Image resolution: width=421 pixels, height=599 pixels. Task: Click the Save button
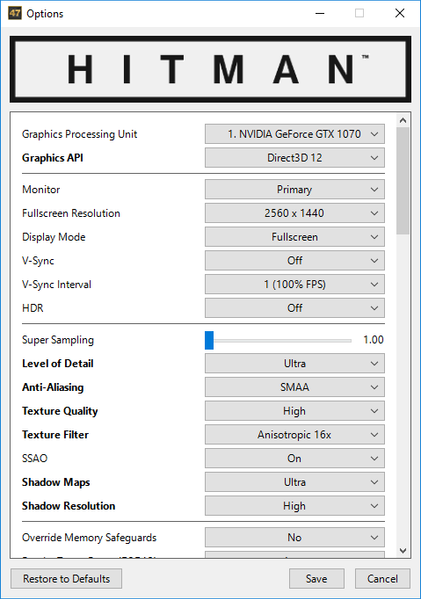(x=316, y=579)
